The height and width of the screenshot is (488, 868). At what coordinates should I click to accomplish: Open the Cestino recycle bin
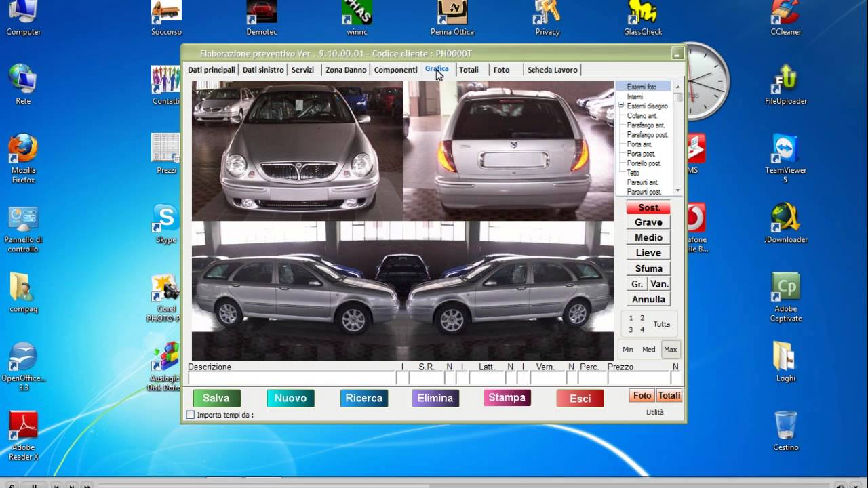(786, 431)
